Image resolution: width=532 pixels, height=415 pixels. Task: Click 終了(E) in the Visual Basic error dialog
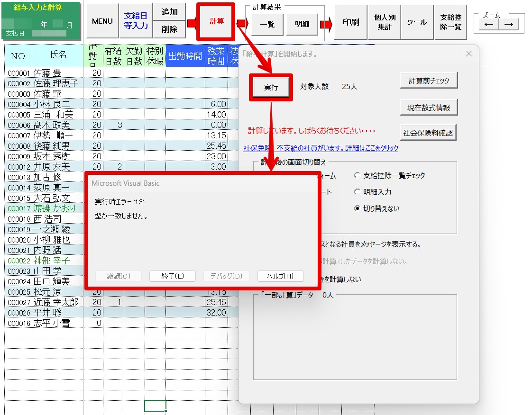(173, 276)
